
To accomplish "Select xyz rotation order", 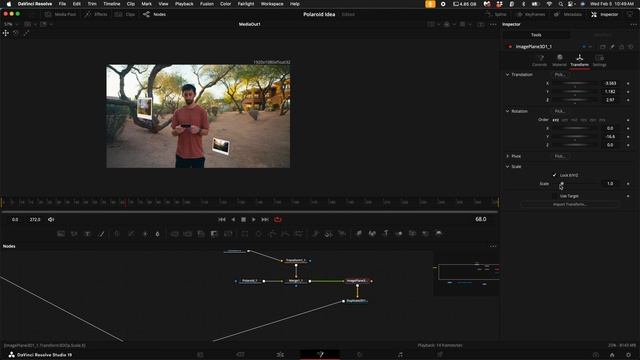I will click(556, 120).
